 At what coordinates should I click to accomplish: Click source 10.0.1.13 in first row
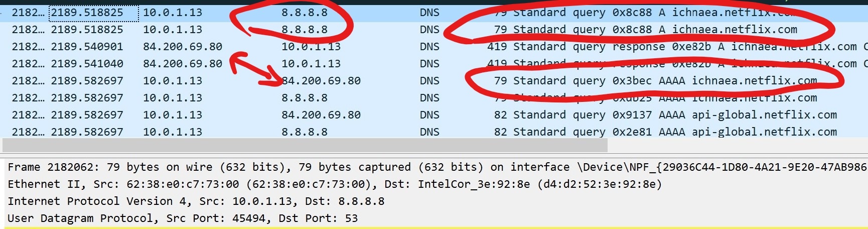pos(173,13)
